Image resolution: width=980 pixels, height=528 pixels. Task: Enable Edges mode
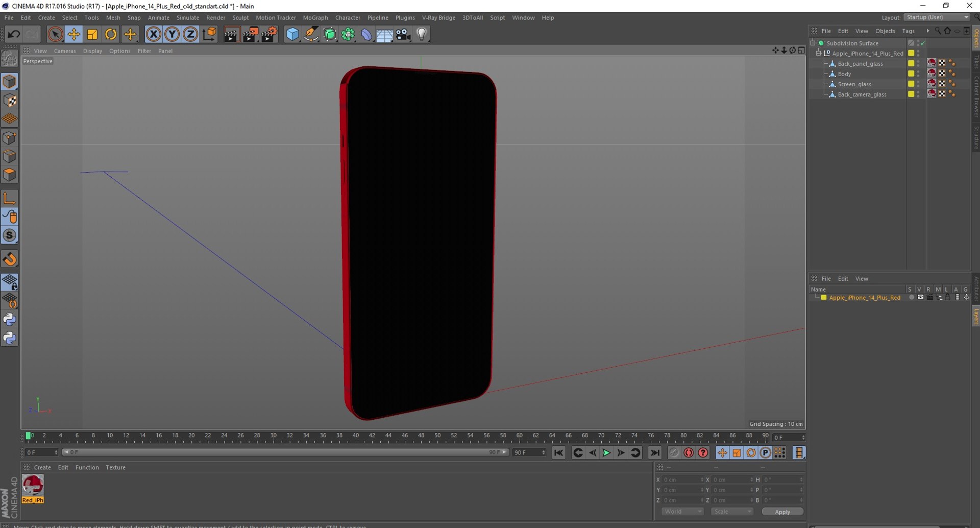click(10, 156)
